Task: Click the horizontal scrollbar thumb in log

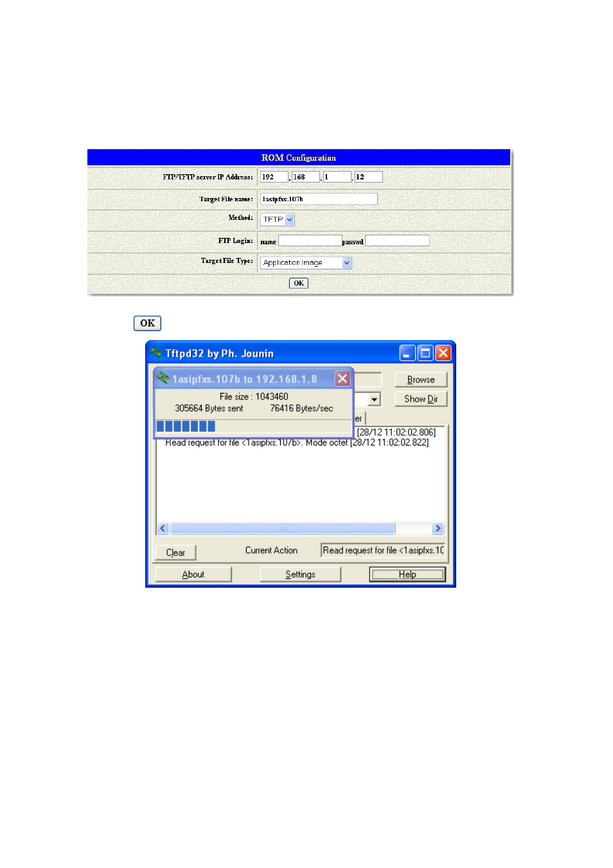Action: 283,529
